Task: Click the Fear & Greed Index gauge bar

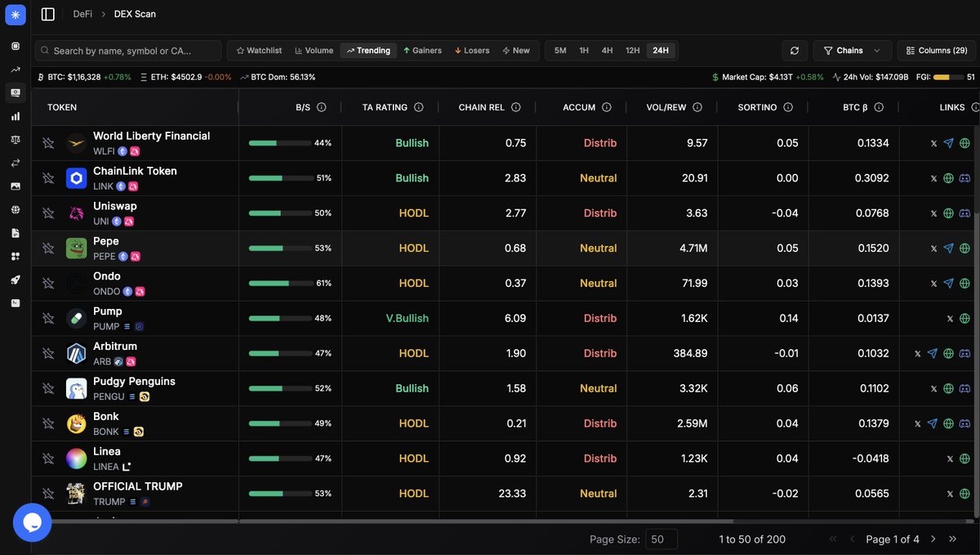Action: (947, 77)
